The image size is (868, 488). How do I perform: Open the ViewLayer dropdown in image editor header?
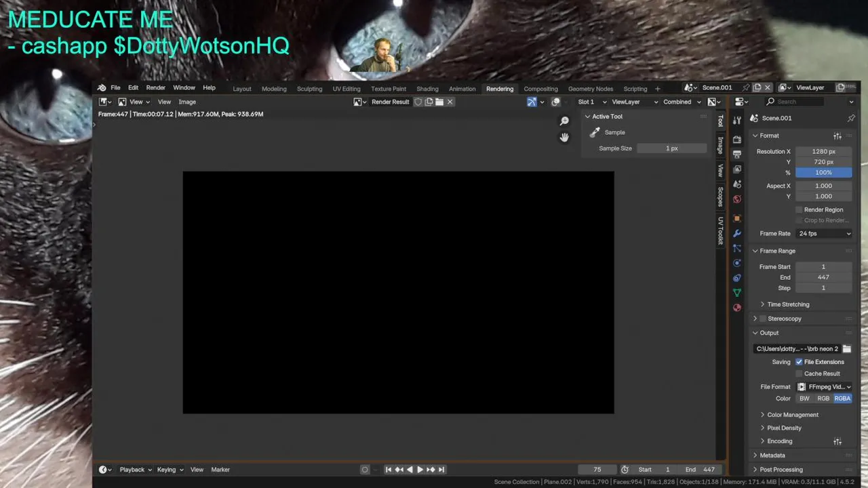[x=633, y=102]
